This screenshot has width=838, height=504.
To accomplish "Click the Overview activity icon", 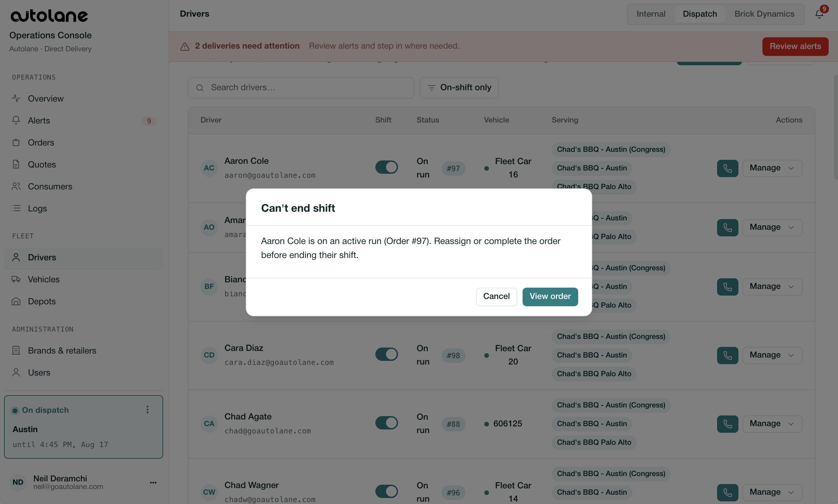I will 16,99.
